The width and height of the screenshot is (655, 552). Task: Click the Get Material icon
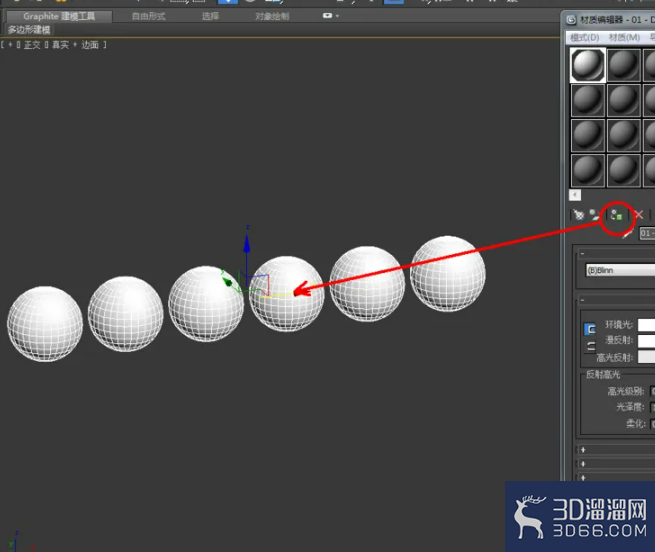pyautogui.click(x=579, y=215)
